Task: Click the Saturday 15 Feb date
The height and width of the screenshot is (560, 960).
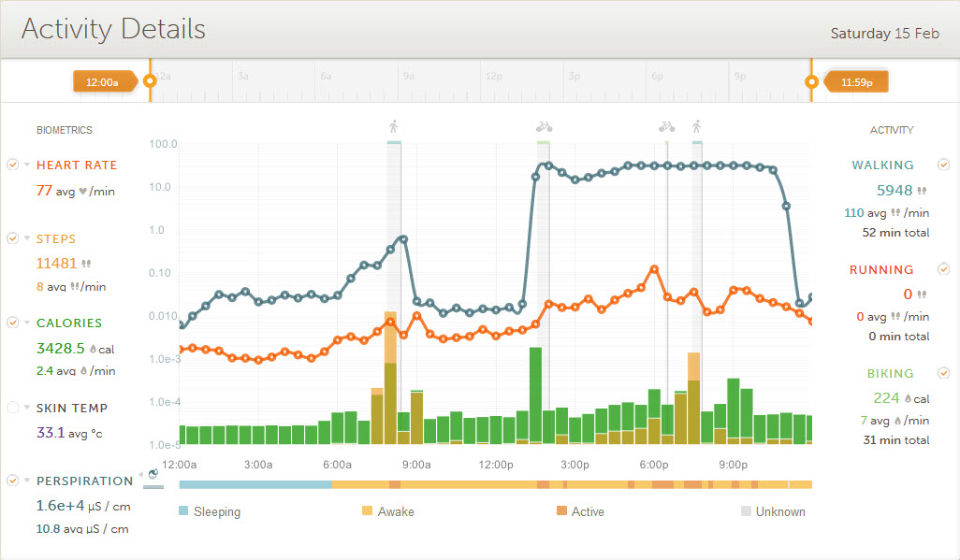Action: point(884,34)
